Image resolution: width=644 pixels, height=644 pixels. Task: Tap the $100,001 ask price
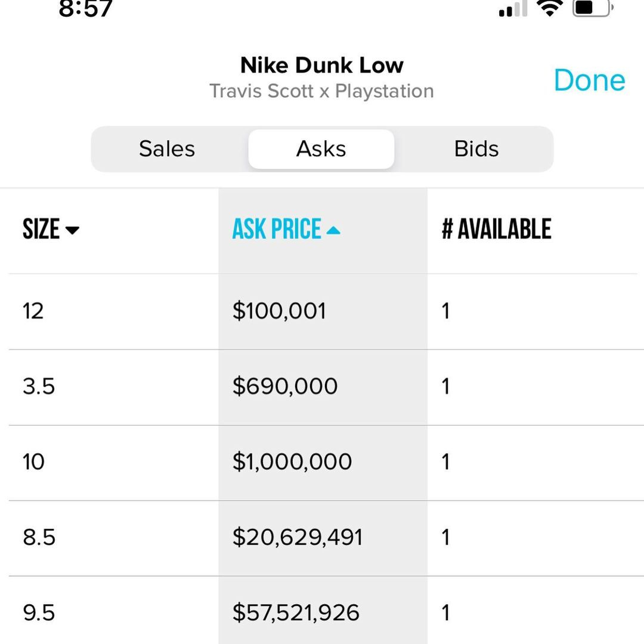(x=279, y=311)
